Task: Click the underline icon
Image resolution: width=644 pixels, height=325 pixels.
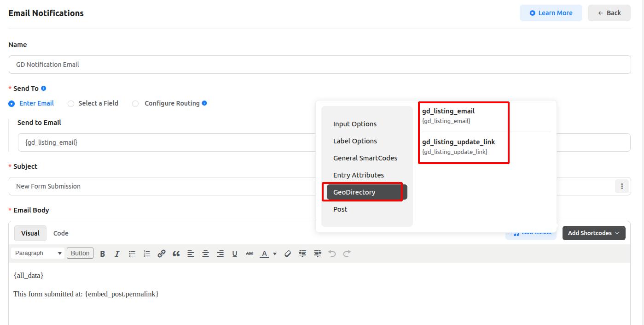Action: pos(235,254)
